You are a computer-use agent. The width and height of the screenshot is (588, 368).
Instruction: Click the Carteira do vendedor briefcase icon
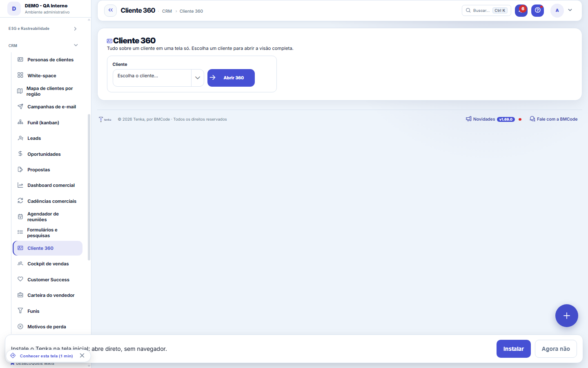point(20,295)
